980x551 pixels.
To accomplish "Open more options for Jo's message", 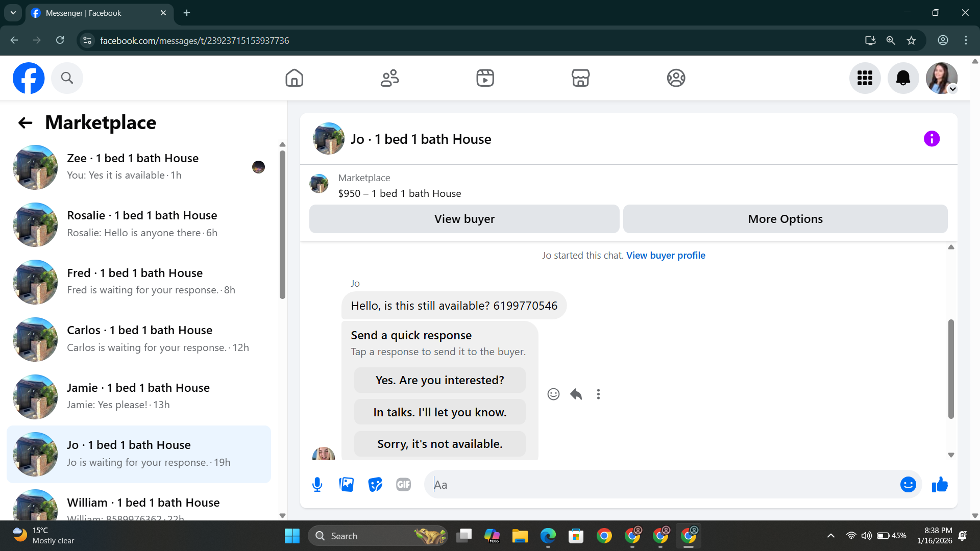I will [x=598, y=394].
